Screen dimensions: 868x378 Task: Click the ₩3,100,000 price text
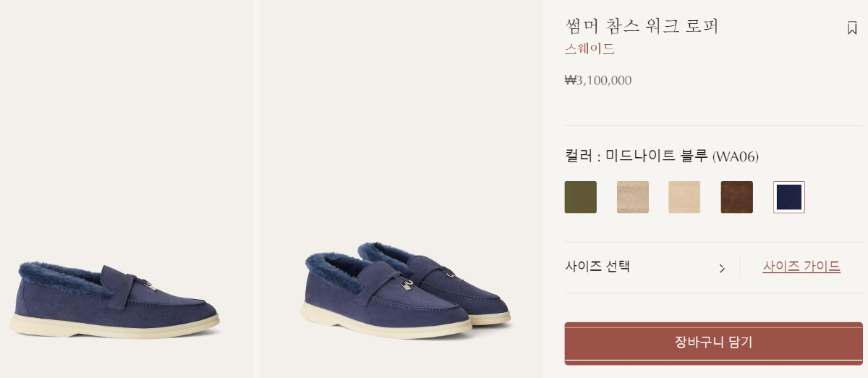[598, 80]
